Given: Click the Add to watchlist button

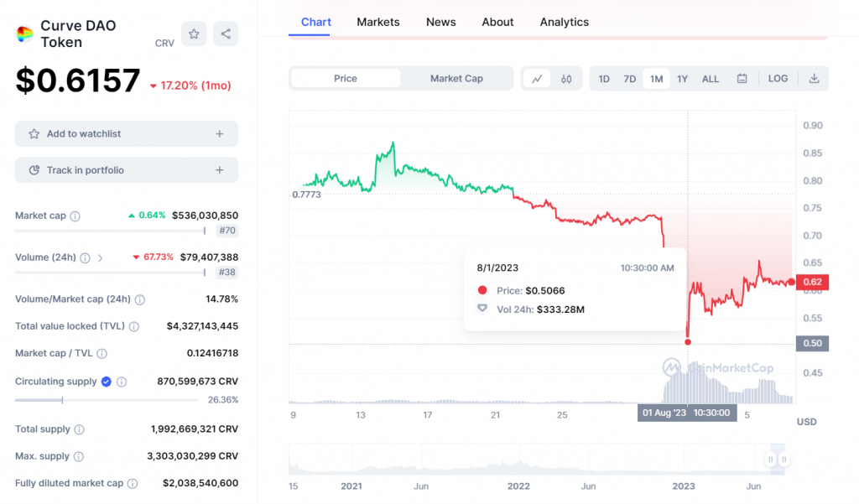Looking at the screenshot, I should [127, 133].
